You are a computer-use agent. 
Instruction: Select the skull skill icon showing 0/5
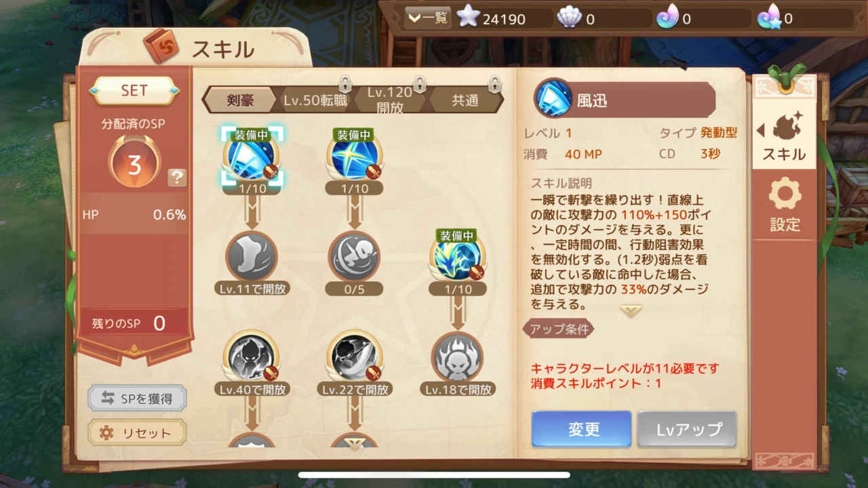(x=354, y=256)
